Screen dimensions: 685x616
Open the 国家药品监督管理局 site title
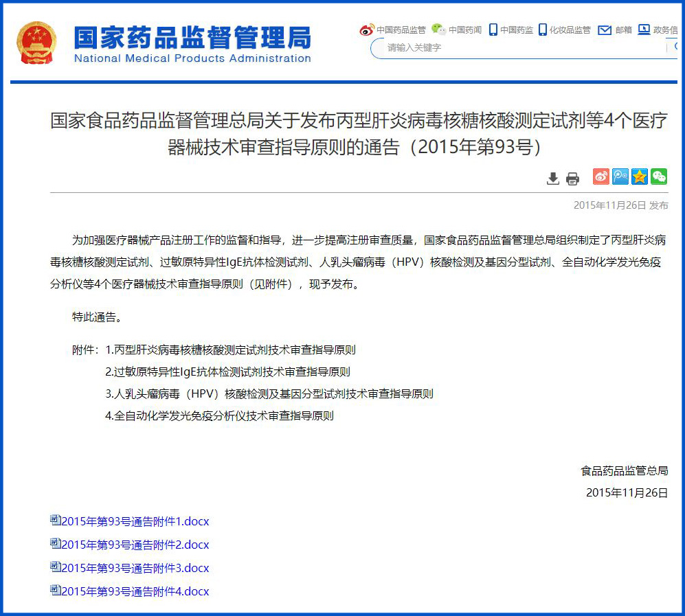coord(192,37)
